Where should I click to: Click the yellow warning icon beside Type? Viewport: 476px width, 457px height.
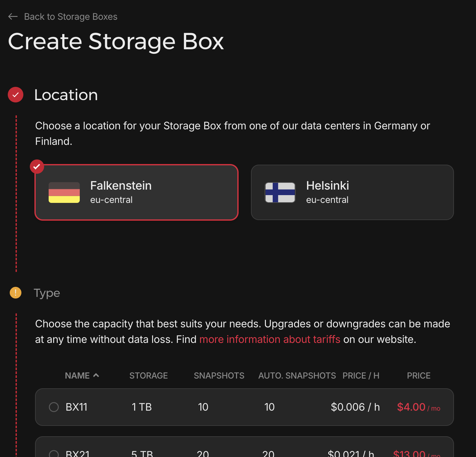15,293
